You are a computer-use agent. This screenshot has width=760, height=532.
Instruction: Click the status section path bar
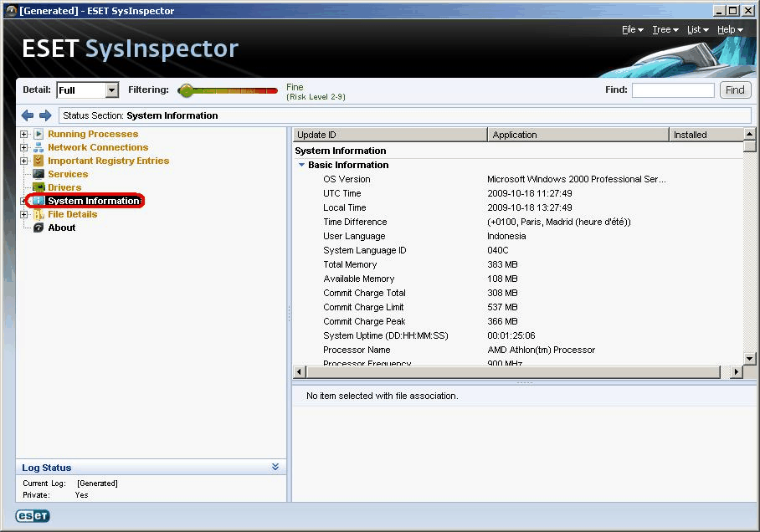click(405, 115)
